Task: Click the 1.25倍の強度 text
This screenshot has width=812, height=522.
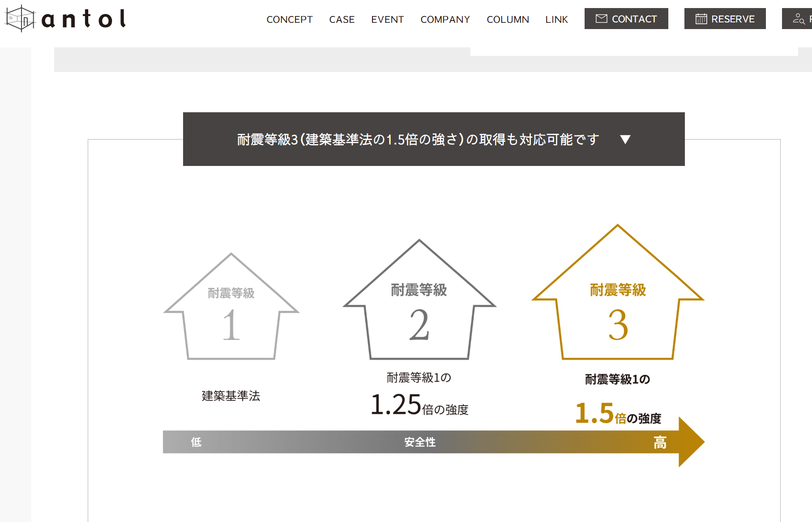Action: coord(419,405)
